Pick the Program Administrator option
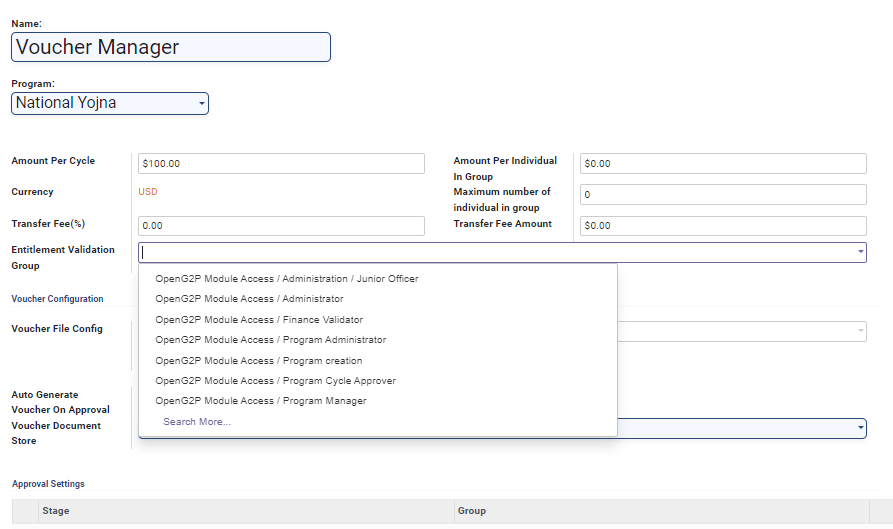 pyautogui.click(x=270, y=340)
